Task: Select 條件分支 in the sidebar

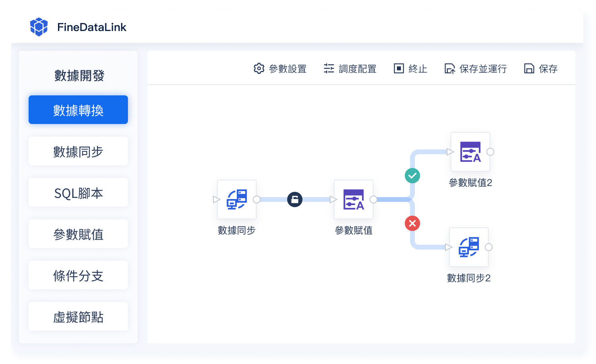Action: tap(78, 275)
